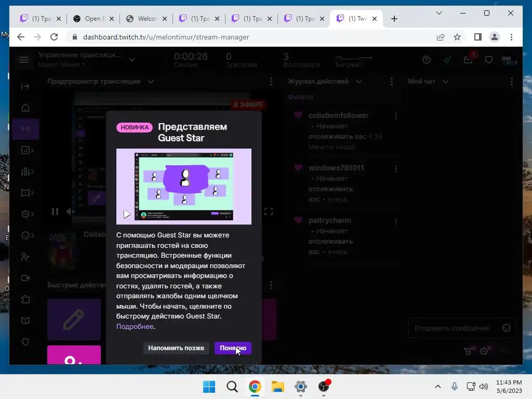Open OBS Studio from the taskbar

point(324,387)
